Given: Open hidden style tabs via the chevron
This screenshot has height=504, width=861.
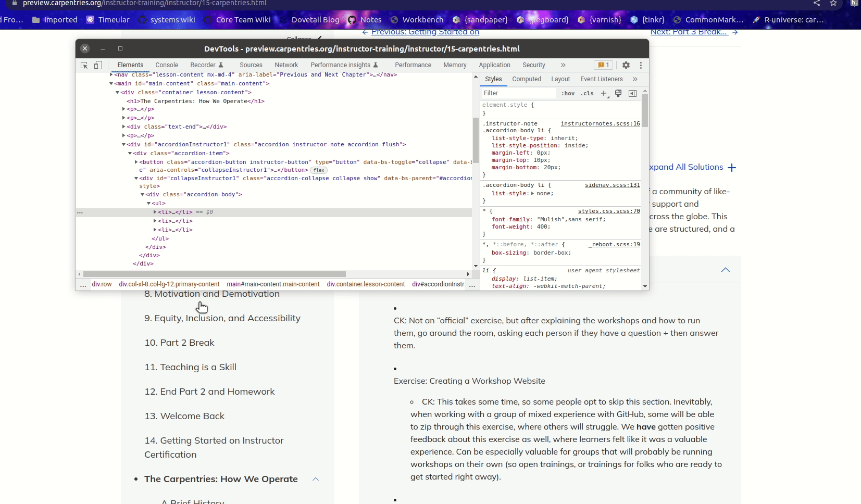Looking at the screenshot, I should coord(635,79).
